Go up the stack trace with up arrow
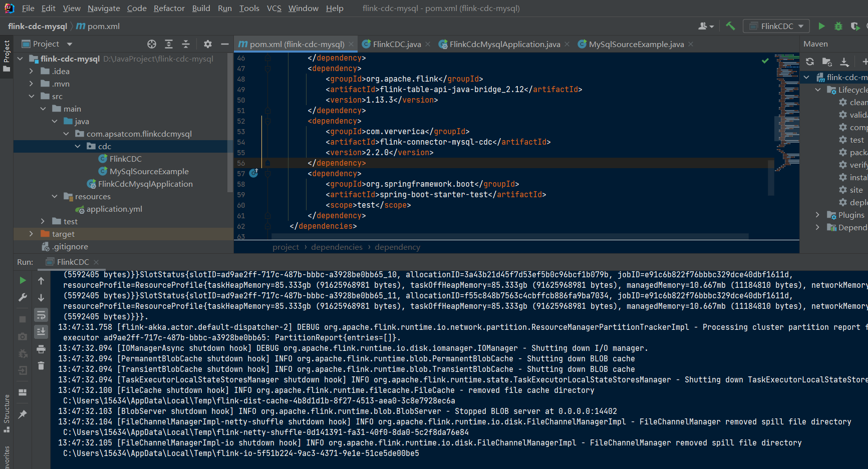This screenshot has width=868, height=469. coord(41,281)
